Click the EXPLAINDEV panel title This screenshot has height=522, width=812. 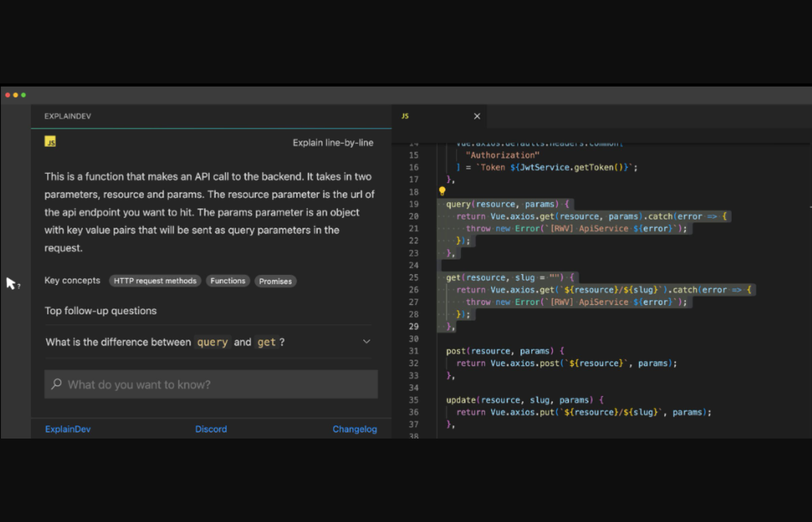coord(68,116)
